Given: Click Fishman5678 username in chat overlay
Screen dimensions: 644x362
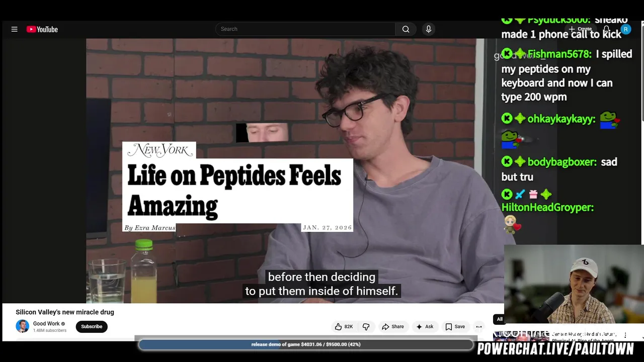Looking at the screenshot, I should pos(559,54).
